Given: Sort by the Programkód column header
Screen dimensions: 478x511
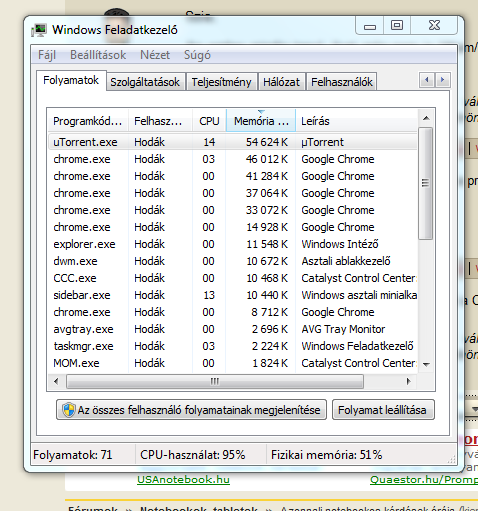Looking at the screenshot, I should click(88, 121).
